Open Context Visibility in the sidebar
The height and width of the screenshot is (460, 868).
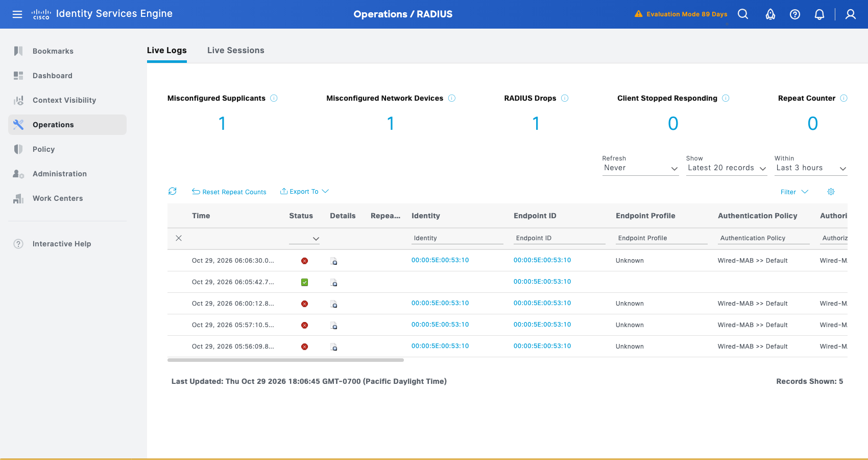67,100
